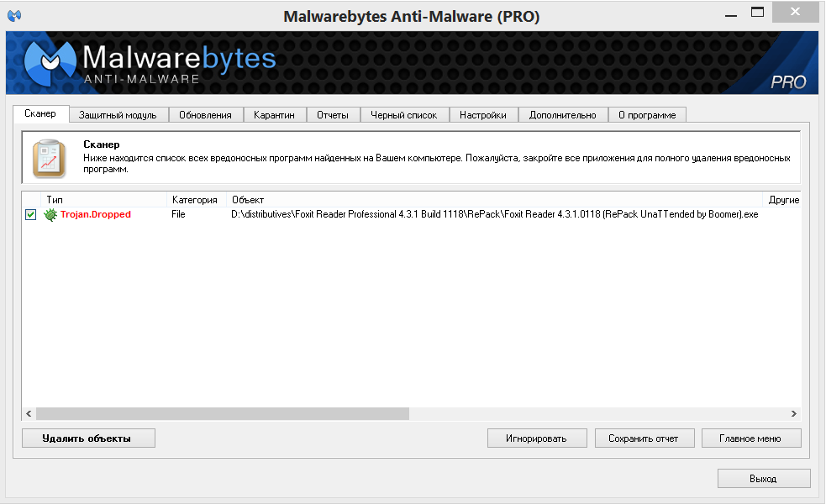Sort by the Объект column header

point(494,200)
